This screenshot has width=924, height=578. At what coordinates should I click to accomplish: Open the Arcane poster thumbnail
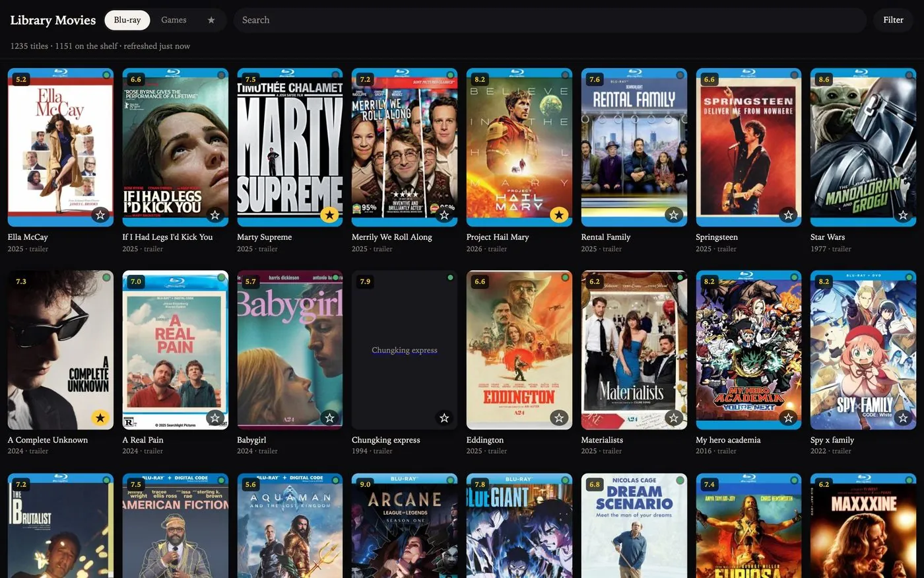[x=405, y=526]
